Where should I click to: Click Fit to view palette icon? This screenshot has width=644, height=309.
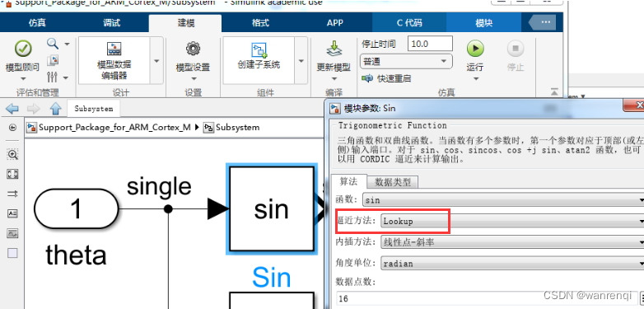point(12,174)
